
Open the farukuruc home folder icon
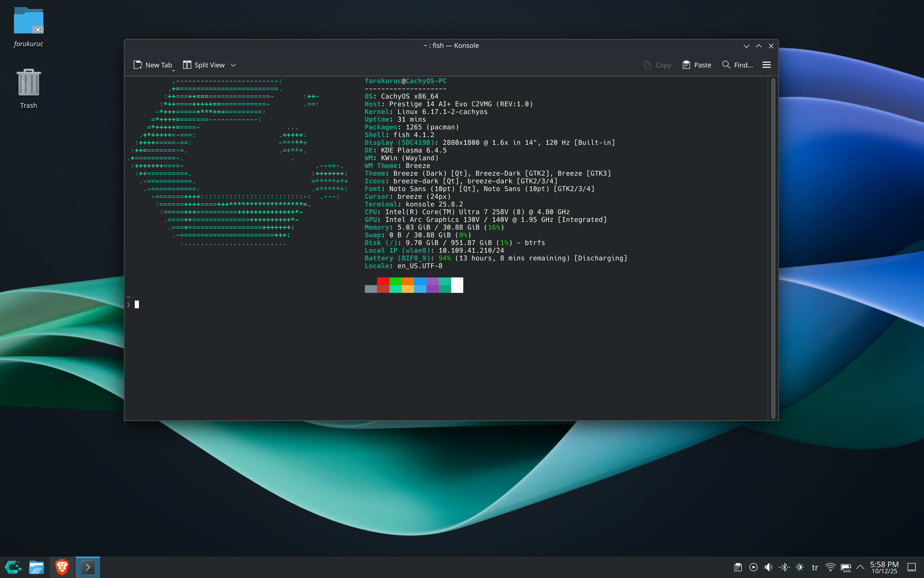pyautogui.click(x=29, y=27)
